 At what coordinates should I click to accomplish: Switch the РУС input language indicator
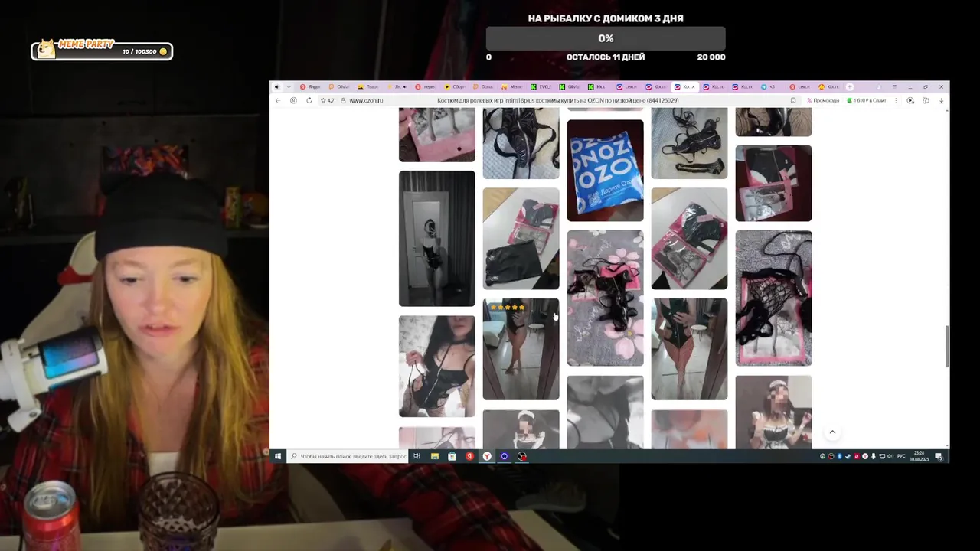901,456
